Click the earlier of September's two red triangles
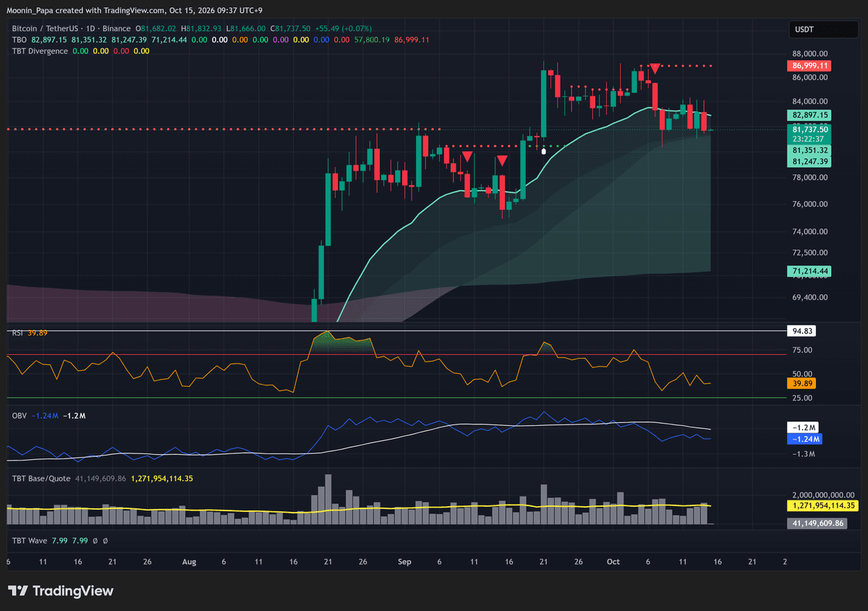 467,156
